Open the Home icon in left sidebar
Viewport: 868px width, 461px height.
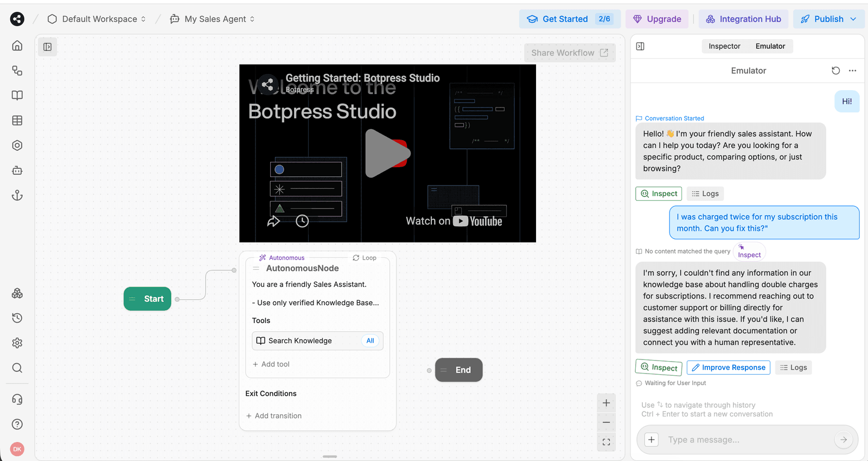point(17,46)
